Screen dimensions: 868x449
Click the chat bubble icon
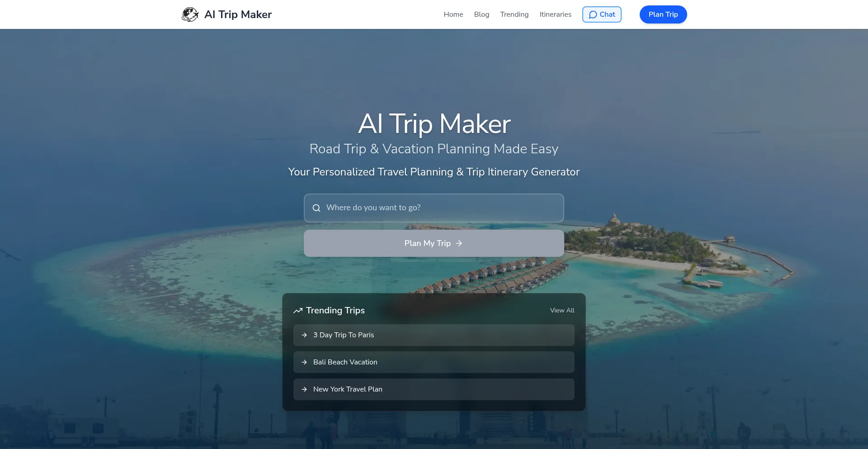pos(593,14)
